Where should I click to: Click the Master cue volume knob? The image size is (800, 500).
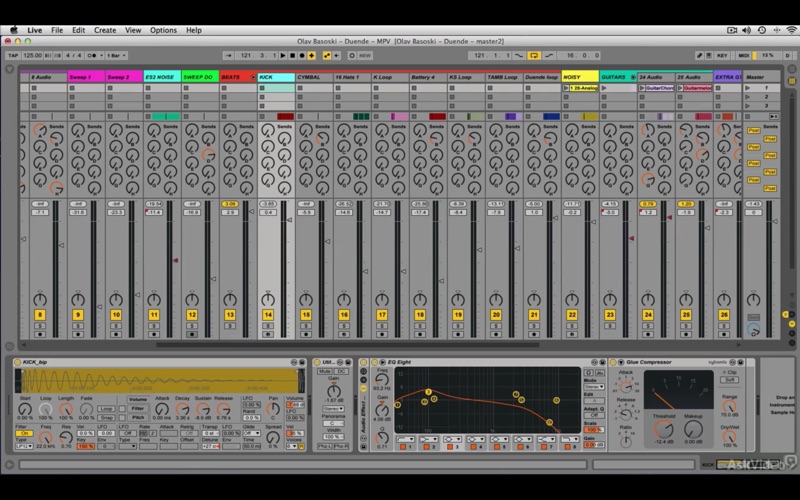click(754, 330)
